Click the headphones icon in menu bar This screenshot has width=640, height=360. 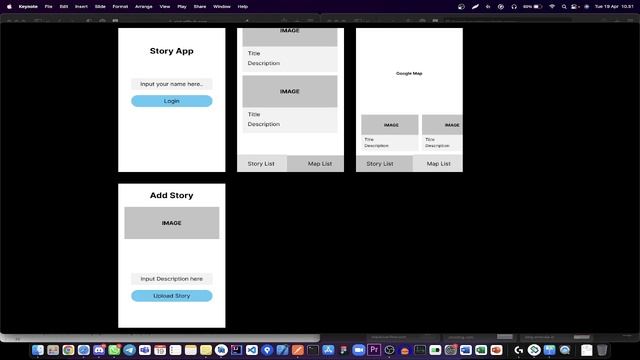(x=514, y=7)
